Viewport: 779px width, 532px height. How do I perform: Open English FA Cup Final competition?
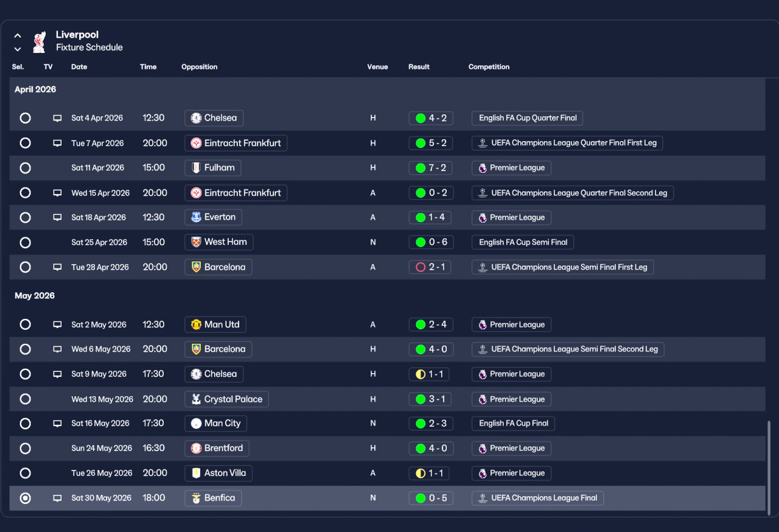514,424
